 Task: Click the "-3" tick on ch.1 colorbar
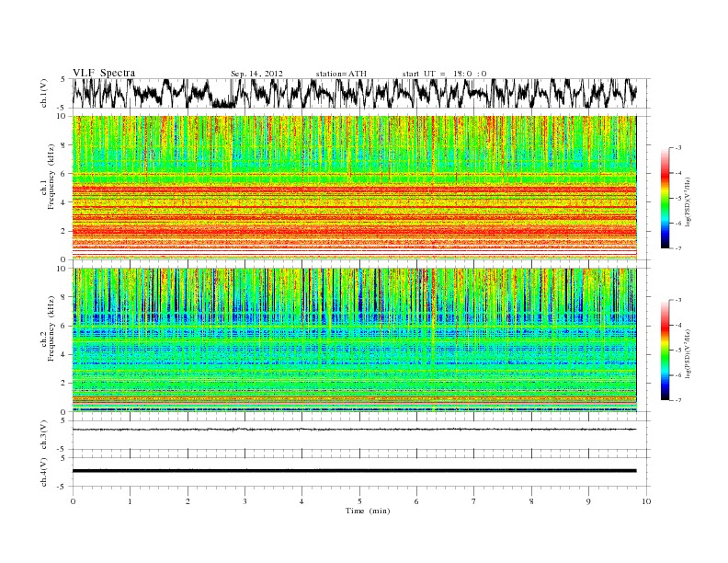(x=677, y=148)
